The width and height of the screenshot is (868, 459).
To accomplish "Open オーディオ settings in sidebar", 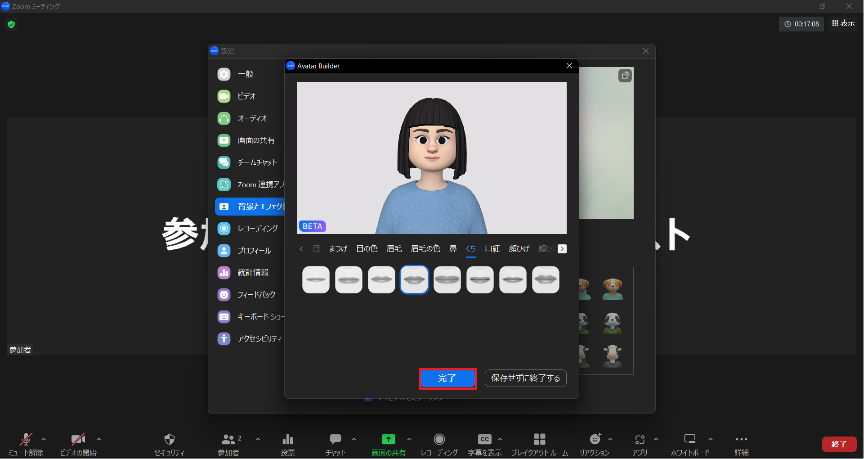I will 252,118.
